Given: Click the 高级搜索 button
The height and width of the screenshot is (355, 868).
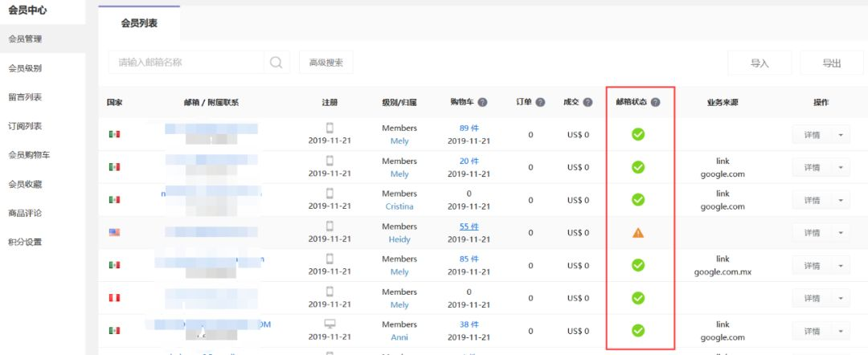Looking at the screenshot, I should click(326, 63).
